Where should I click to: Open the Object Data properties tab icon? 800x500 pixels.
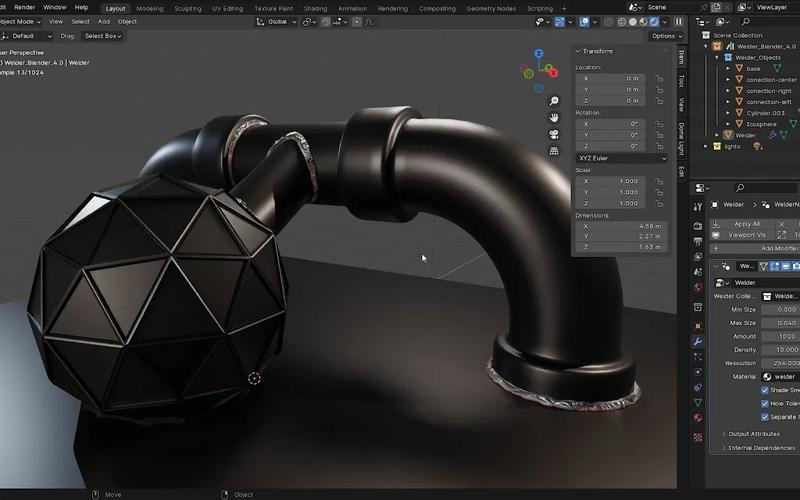(x=697, y=403)
